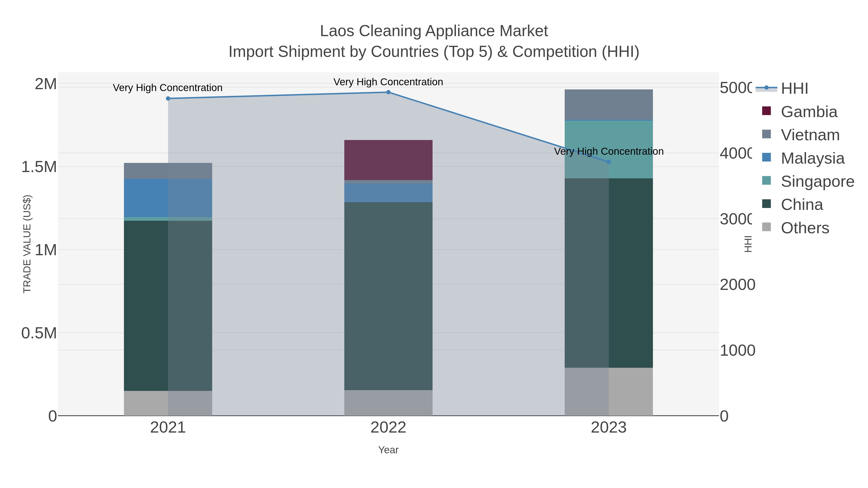868x488 pixels.
Task: Click the Vietnam bar segment in 2021
Action: (168, 171)
